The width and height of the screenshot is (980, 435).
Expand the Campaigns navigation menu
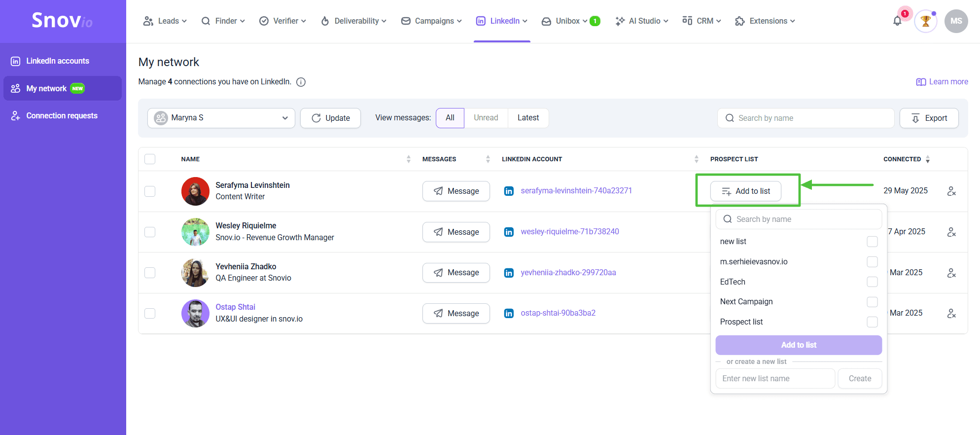(432, 21)
